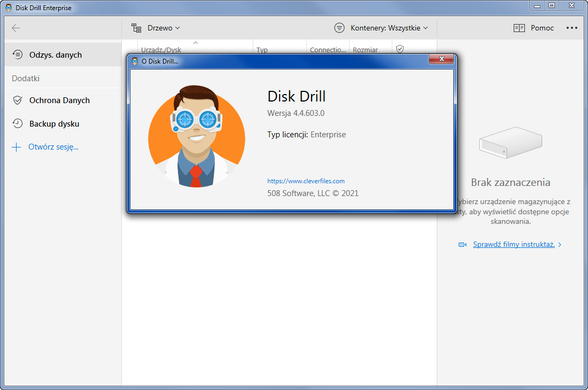588x390 pixels.
Task: Select Odzys. danych in the sidebar
Action: coord(63,54)
